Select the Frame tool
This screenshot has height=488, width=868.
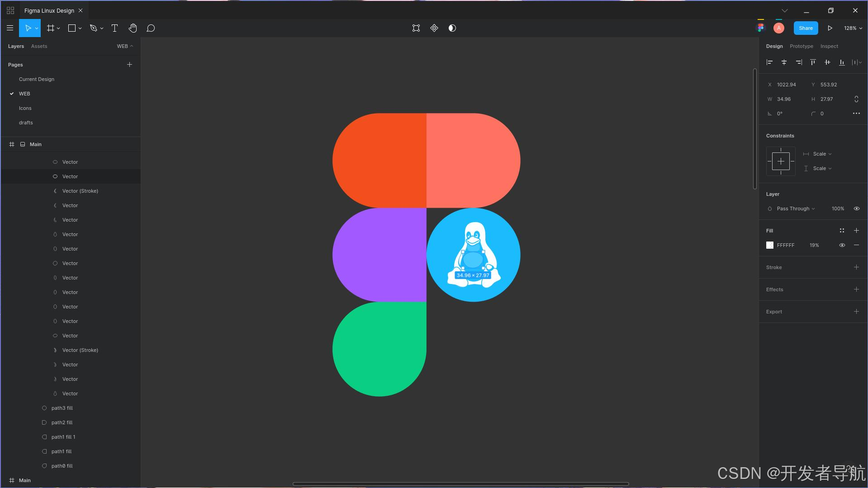point(51,28)
